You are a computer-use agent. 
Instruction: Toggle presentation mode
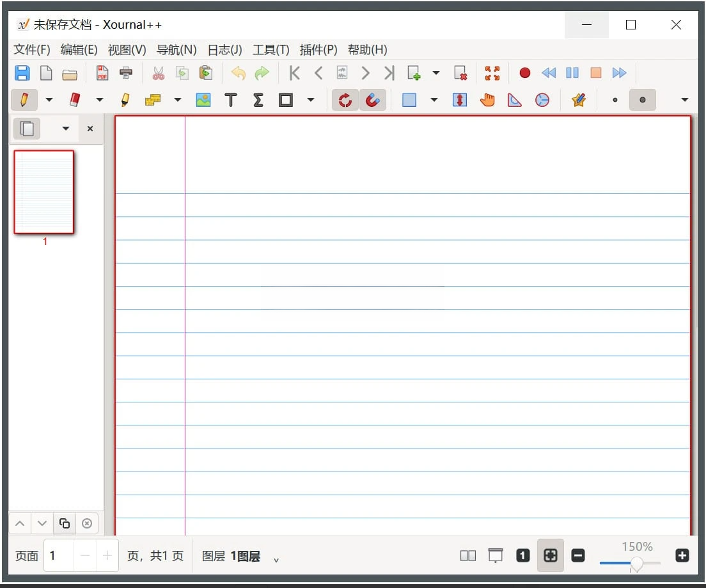(495, 556)
